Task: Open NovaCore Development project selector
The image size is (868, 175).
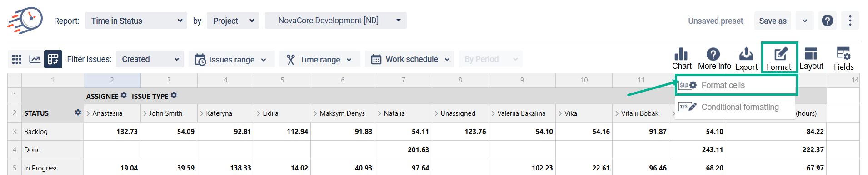Action: 335,21
